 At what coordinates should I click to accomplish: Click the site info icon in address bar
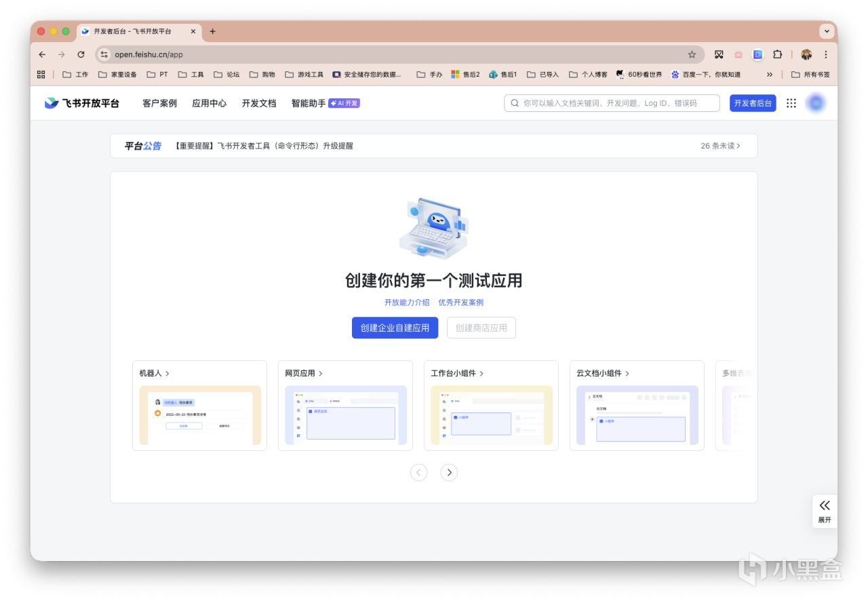104,54
